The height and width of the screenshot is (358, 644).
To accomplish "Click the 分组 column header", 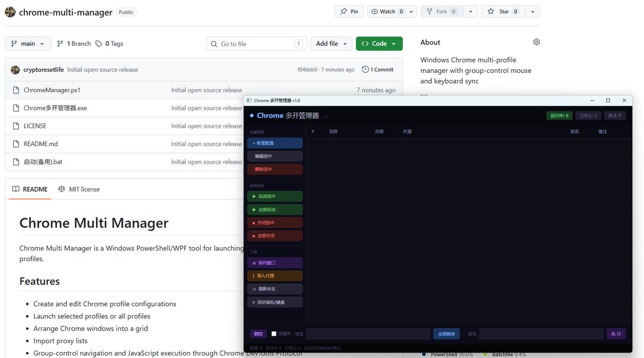I will (379, 131).
